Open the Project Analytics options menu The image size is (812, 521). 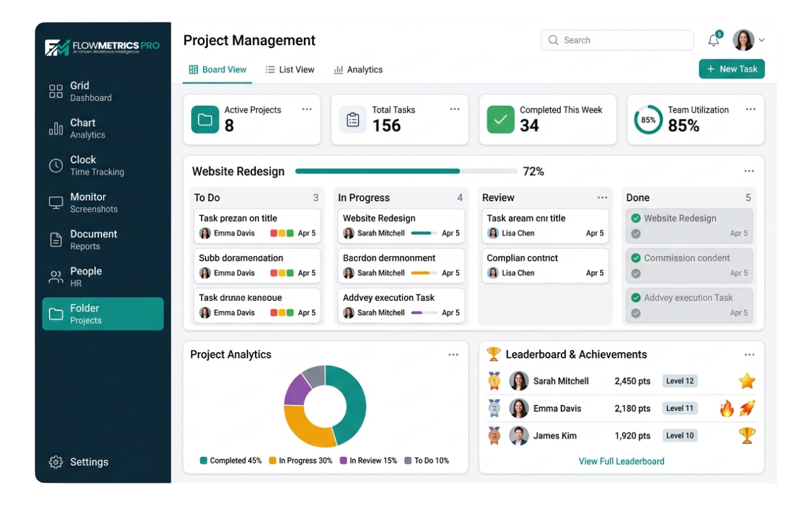tap(453, 355)
